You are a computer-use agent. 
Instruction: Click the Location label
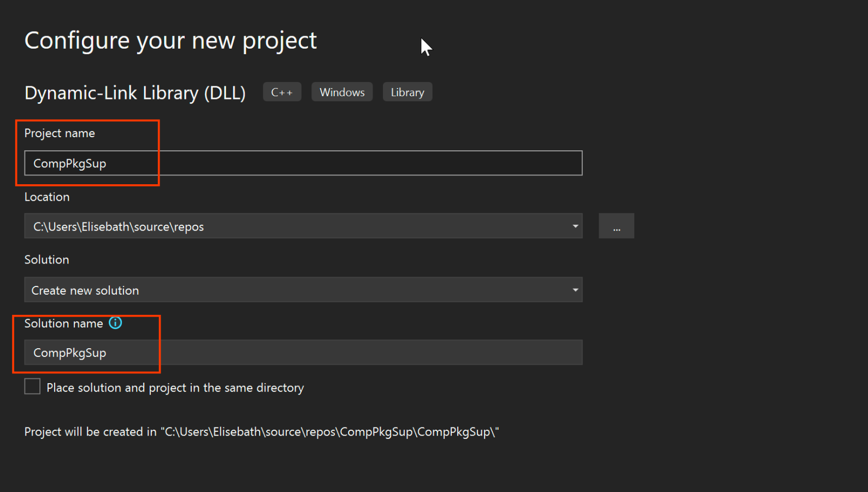tap(47, 197)
